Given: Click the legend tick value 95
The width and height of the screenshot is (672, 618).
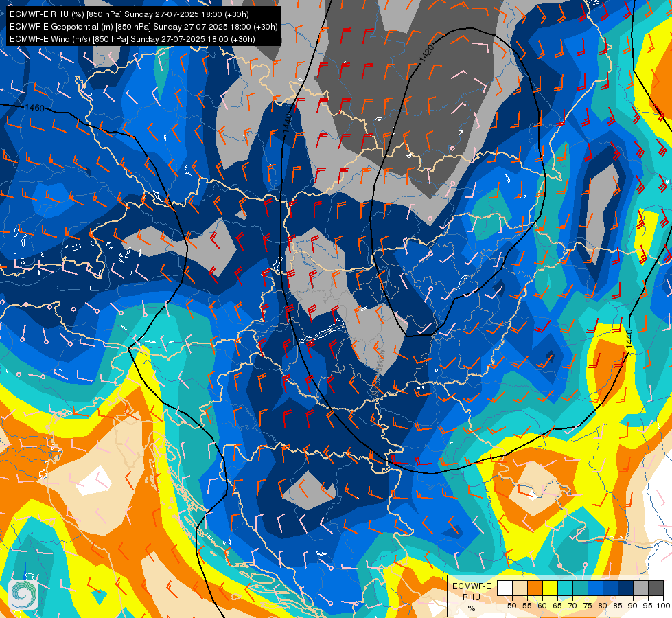Looking at the screenshot, I should [647, 606].
